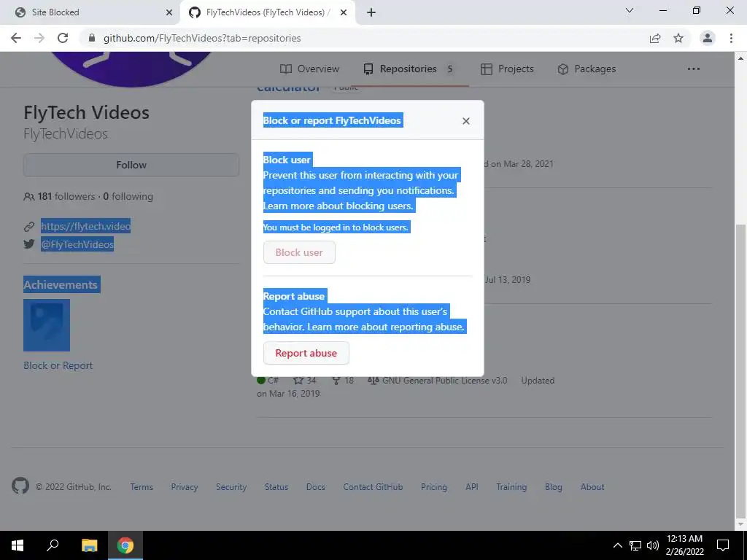Click the share this page icon
This screenshot has width=747, height=560.
pos(655,38)
